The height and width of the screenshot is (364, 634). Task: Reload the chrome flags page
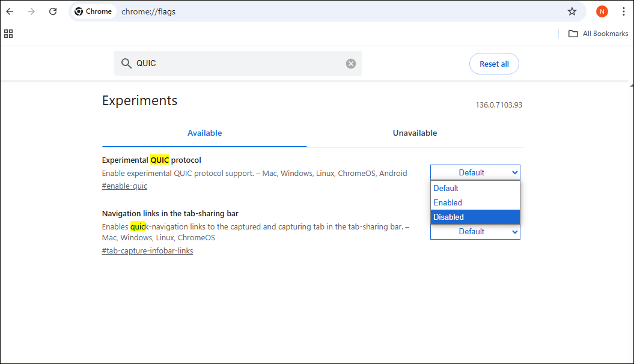tap(53, 11)
